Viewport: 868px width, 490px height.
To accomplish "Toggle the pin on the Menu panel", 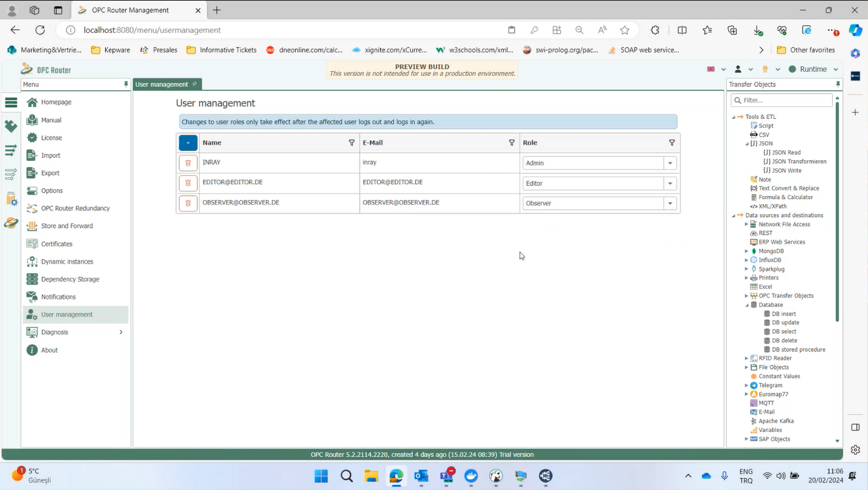I will tap(126, 84).
